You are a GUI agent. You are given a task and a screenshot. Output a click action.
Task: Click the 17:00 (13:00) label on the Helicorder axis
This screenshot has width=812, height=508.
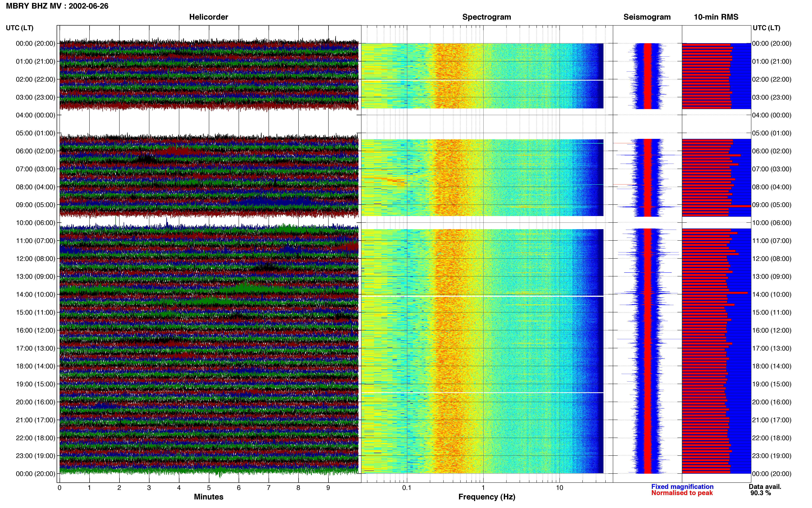(36, 348)
